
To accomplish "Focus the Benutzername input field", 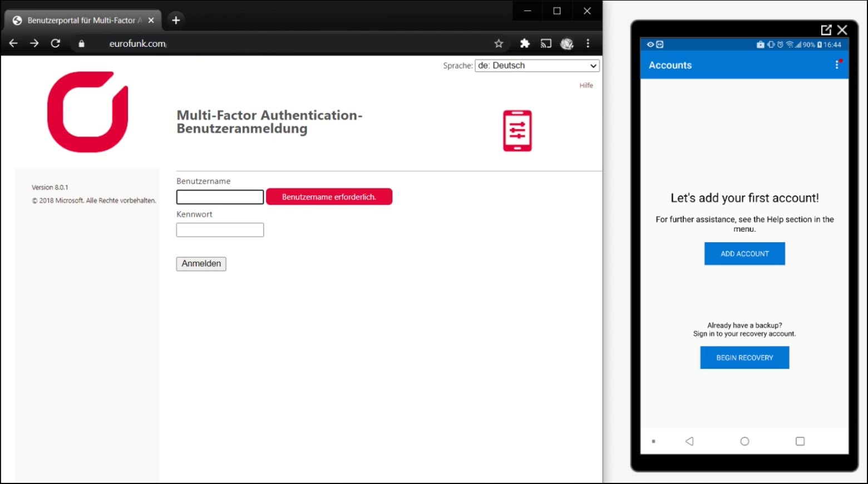I will click(220, 197).
